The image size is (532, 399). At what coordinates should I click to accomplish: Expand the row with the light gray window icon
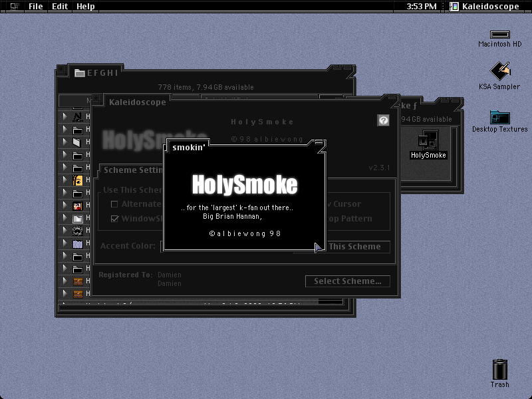coord(65,218)
